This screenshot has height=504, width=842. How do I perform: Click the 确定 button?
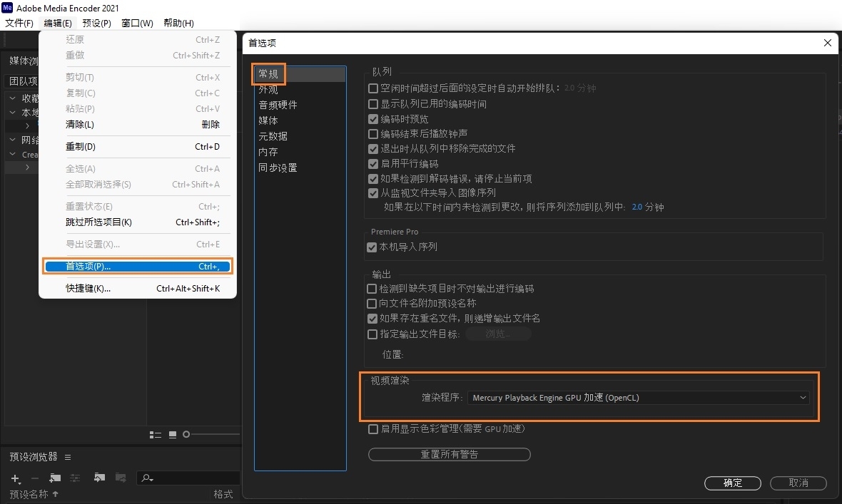click(x=732, y=483)
